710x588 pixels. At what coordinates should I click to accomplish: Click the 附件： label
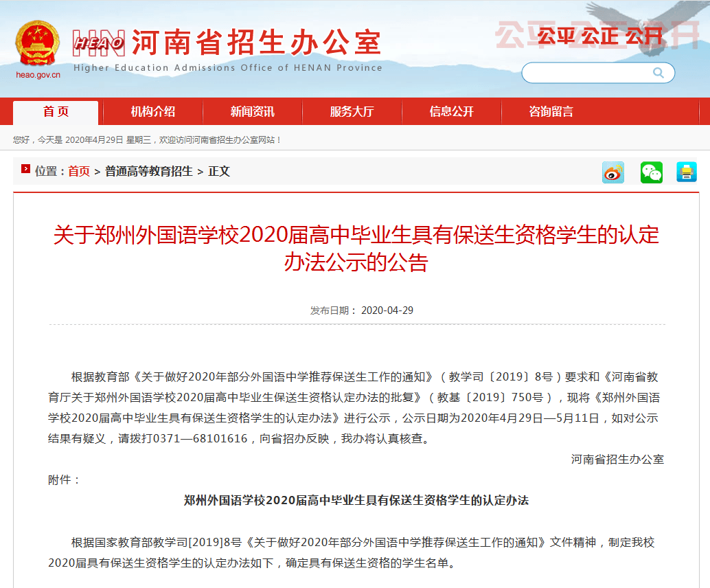64,479
